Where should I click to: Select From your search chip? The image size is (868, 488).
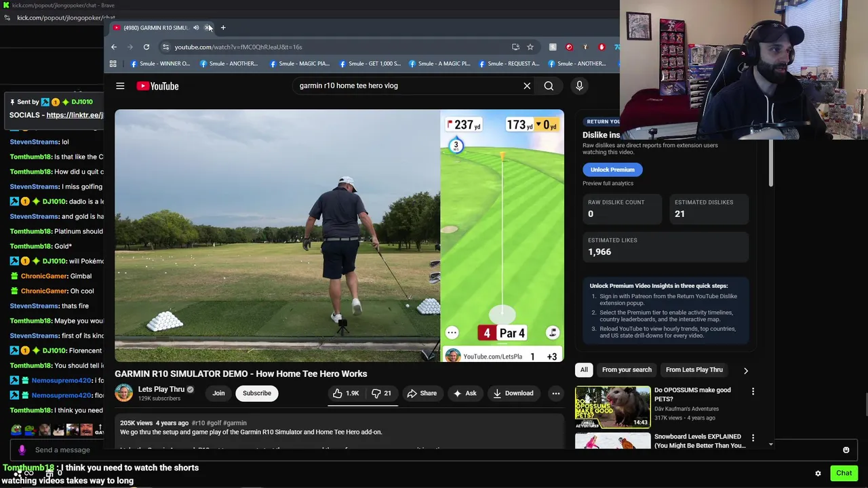(627, 370)
